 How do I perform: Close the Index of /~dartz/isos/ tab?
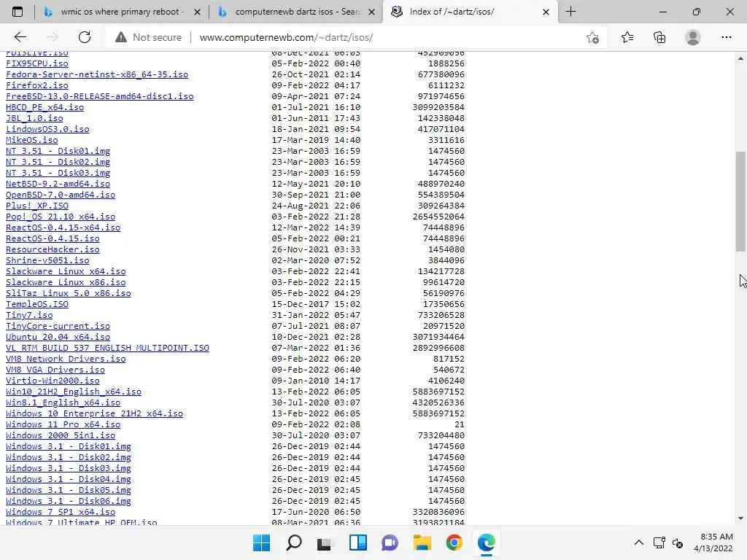[x=546, y=12]
